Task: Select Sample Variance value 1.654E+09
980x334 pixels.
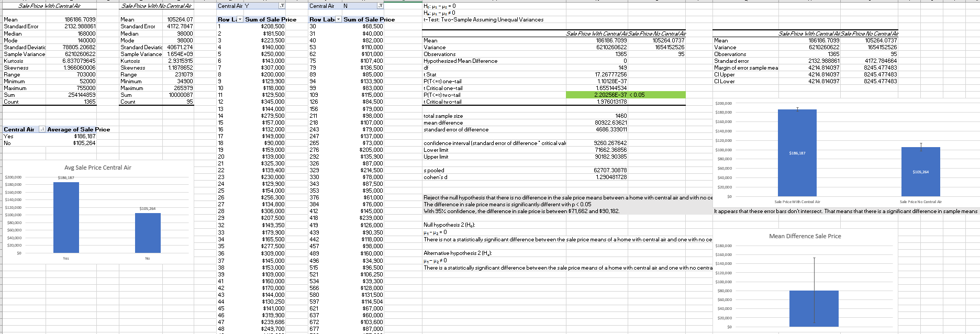Action: [180, 54]
